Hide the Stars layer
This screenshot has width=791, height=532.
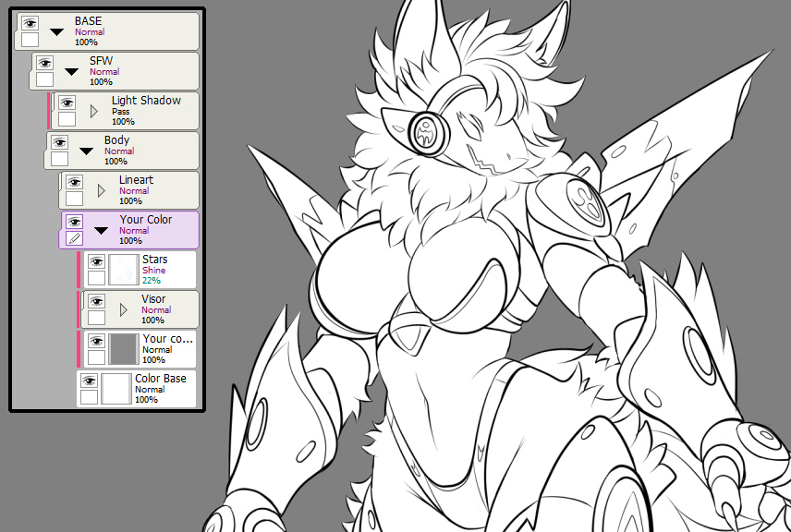tap(96, 261)
